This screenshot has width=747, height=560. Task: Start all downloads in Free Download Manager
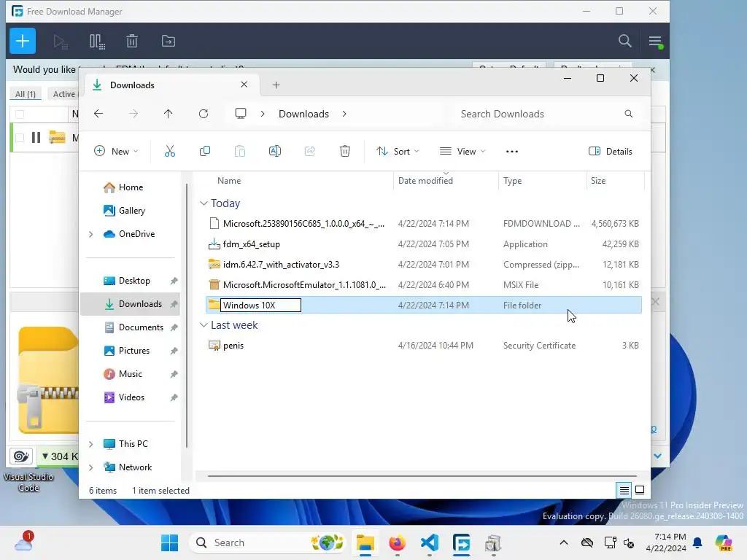61,42
